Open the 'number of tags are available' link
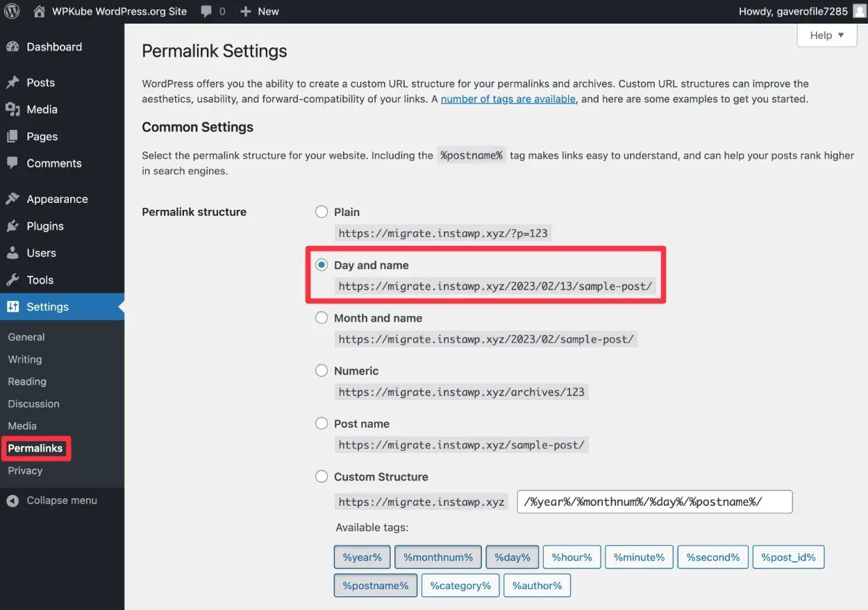The width and height of the screenshot is (868, 610). click(508, 99)
